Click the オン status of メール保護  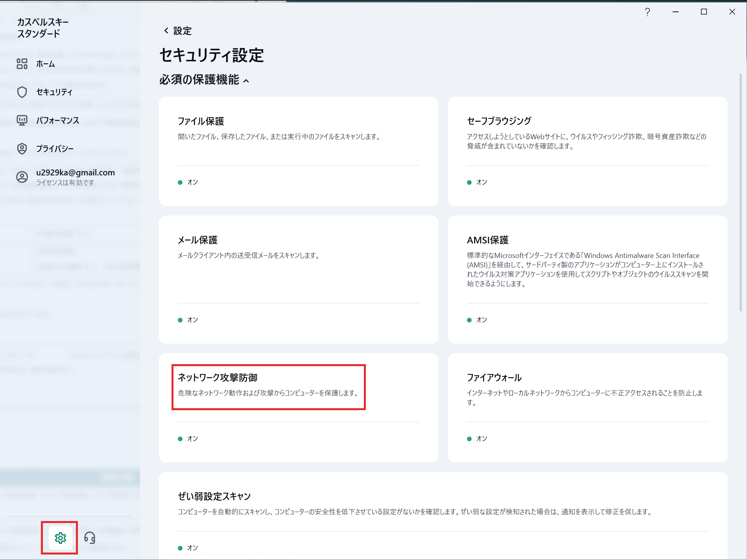pyautogui.click(x=188, y=320)
